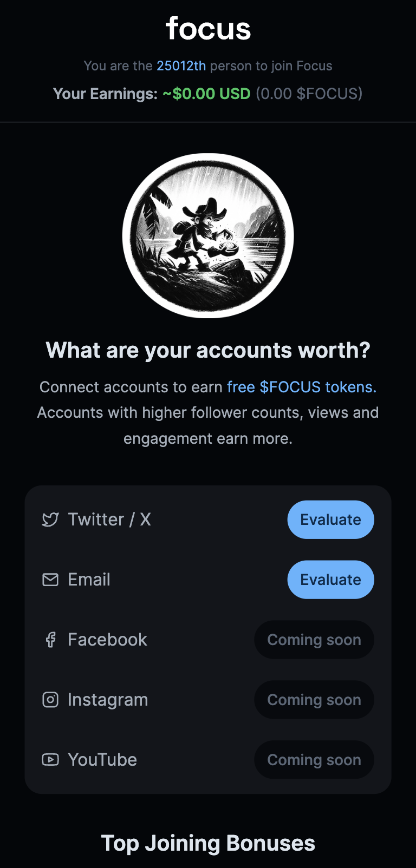Open the free $FOCUS tokens link
416x868 pixels.
click(301, 387)
